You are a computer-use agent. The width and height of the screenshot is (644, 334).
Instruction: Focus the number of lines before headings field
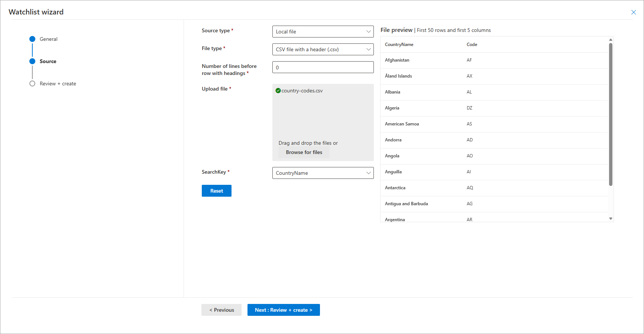pyautogui.click(x=323, y=67)
